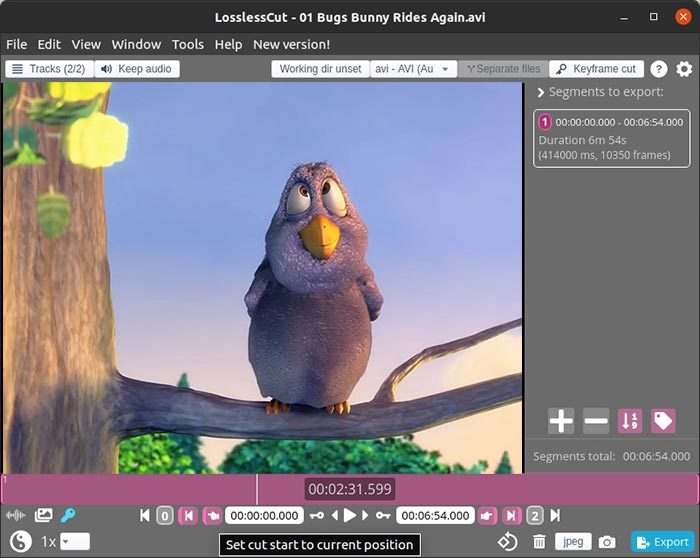Toggle the Keyframe cut mode
This screenshot has width=700, height=558.
(596, 69)
